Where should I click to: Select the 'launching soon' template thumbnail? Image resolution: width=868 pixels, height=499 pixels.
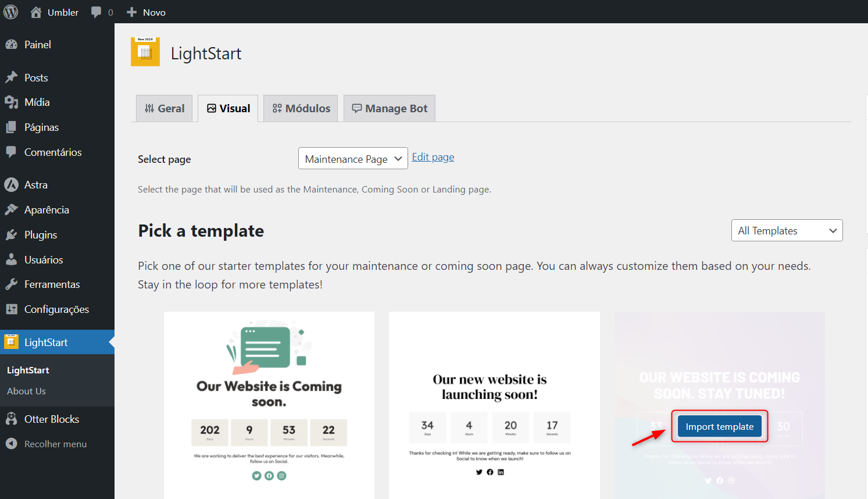coord(494,401)
